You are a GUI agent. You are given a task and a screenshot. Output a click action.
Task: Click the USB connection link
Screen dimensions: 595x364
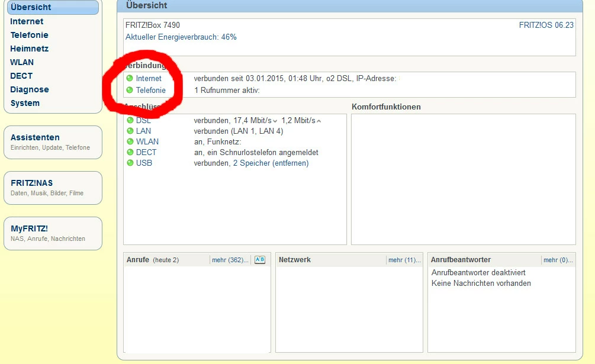[x=144, y=163]
